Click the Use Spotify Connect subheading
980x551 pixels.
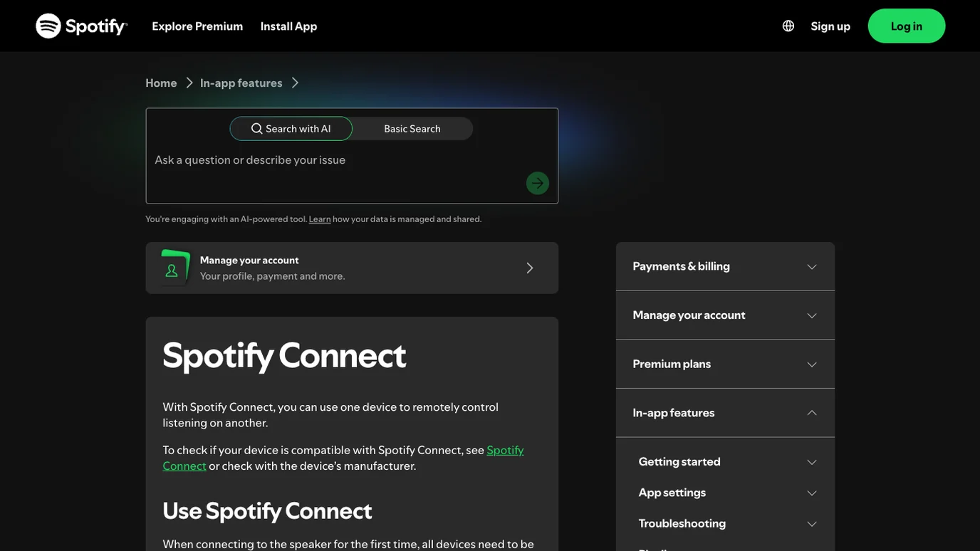pos(267,510)
